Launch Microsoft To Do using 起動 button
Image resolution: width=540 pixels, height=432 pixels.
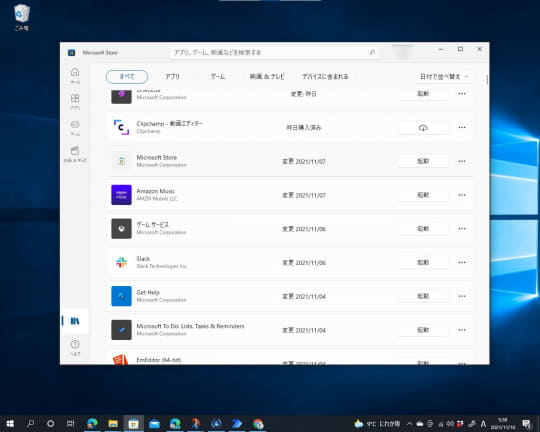click(423, 330)
